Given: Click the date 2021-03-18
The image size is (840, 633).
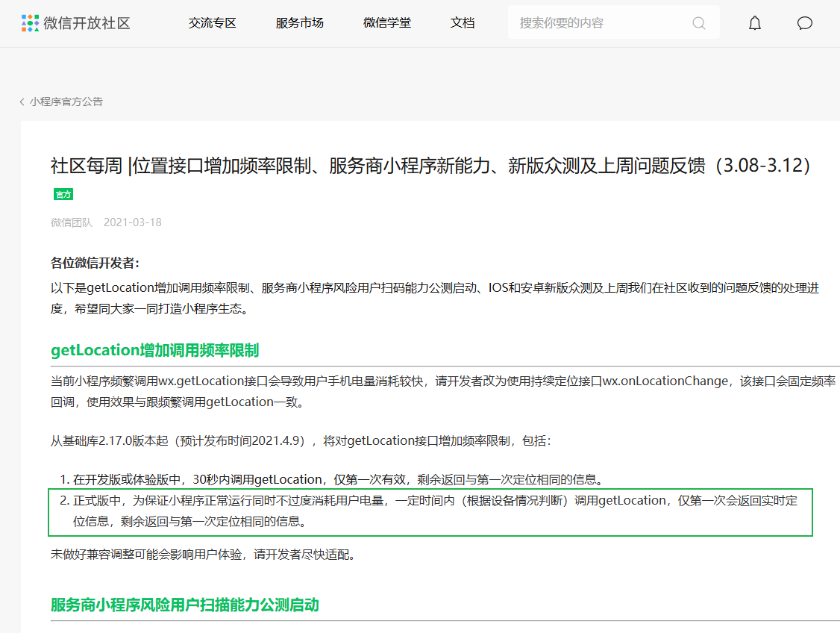Looking at the screenshot, I should click(132, 222).
